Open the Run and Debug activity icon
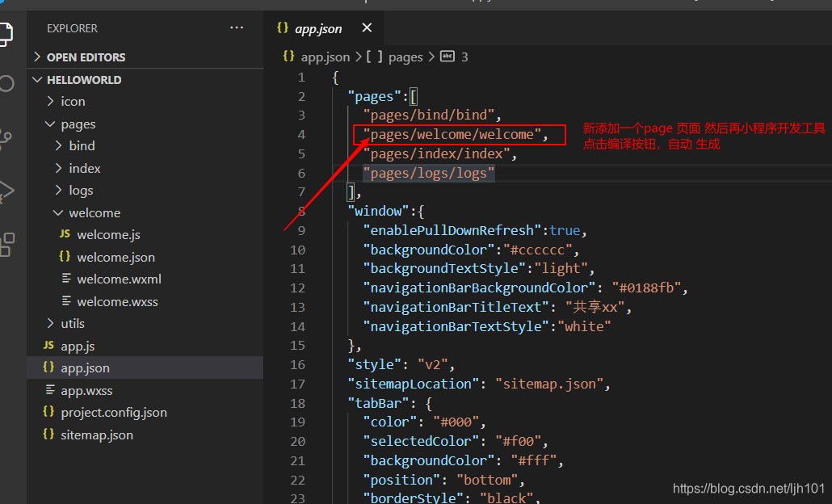The image size is (832, 504). click(x=6, y=191)
